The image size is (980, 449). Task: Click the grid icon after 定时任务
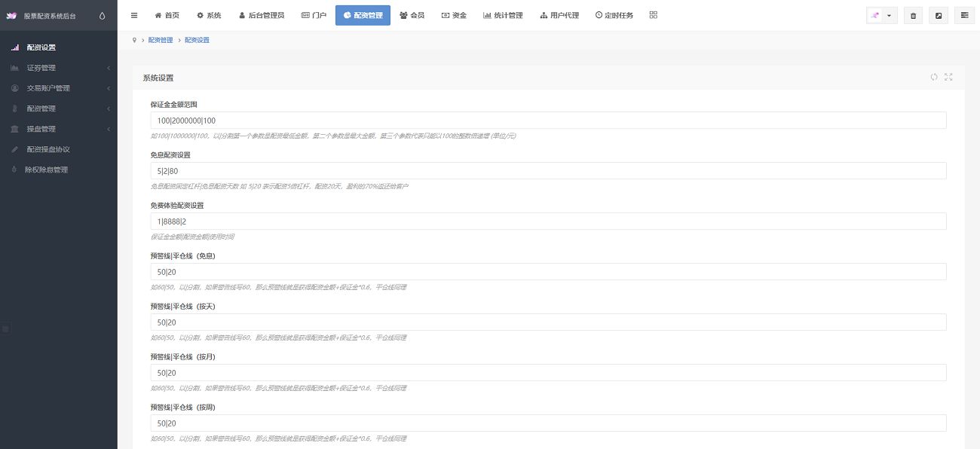tap(653, 15)
